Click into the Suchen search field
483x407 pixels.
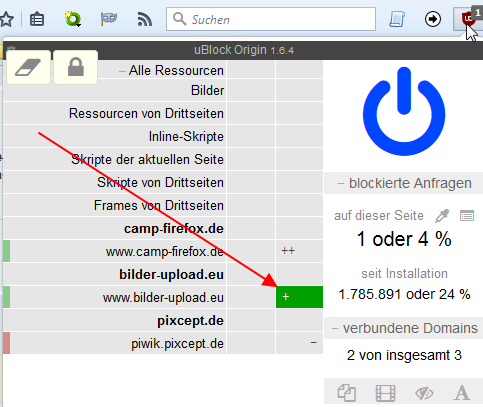271,19
